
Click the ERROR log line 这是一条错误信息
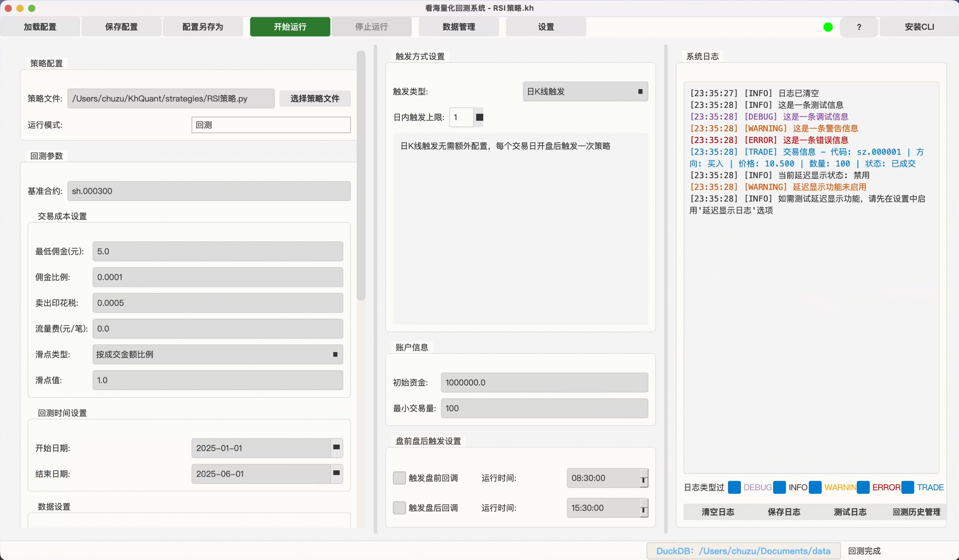[x=769, y=140]
